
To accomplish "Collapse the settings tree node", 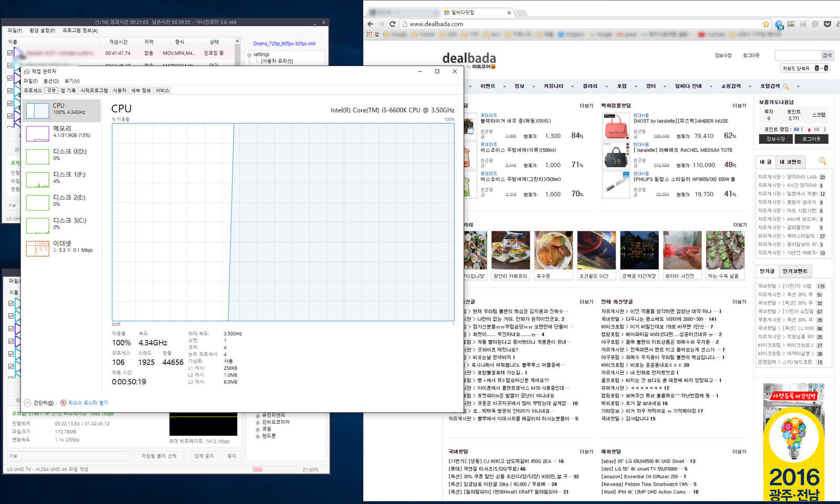I will click(x=249, y=55).
